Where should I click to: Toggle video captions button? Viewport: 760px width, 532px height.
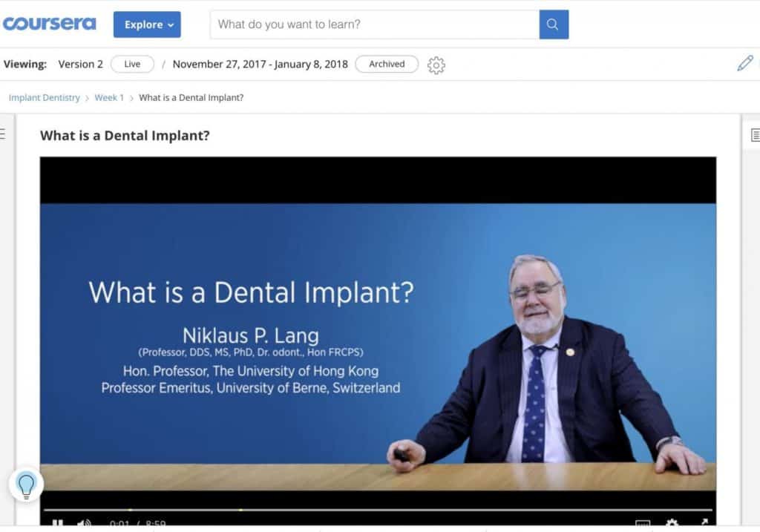(x=643, y=524)
